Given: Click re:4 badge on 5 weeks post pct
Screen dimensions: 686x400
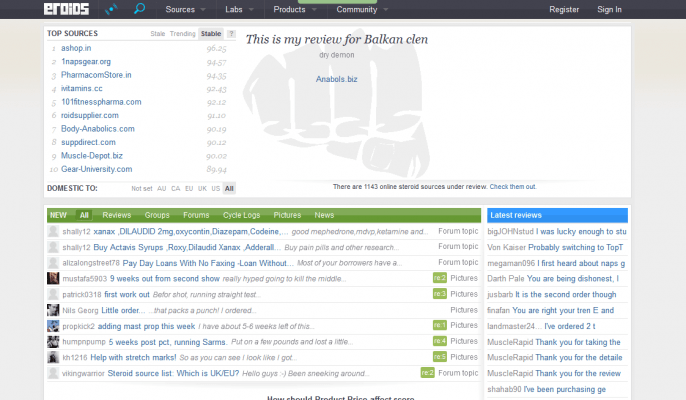Looking at the screenshot, I should pyautogui.click(x=440, y=341).
